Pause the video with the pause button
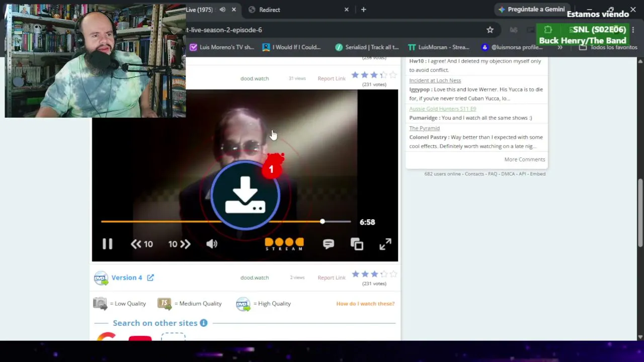Image resolution: width=644 pixels, height=362 pixels. pyautogui.click(x=107, y=244)
